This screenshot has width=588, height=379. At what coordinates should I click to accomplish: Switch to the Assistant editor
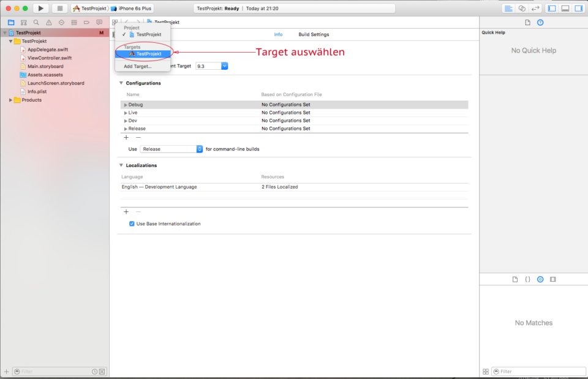click(522, 9)
